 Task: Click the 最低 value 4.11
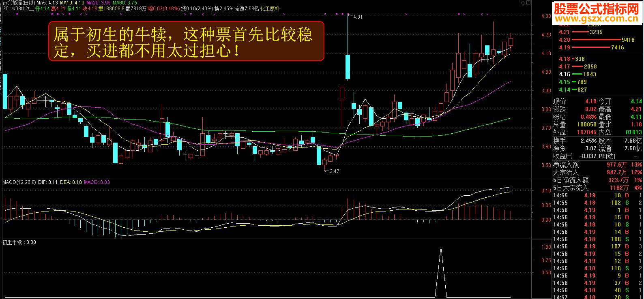pyautogui.click(x=636, y=117)
